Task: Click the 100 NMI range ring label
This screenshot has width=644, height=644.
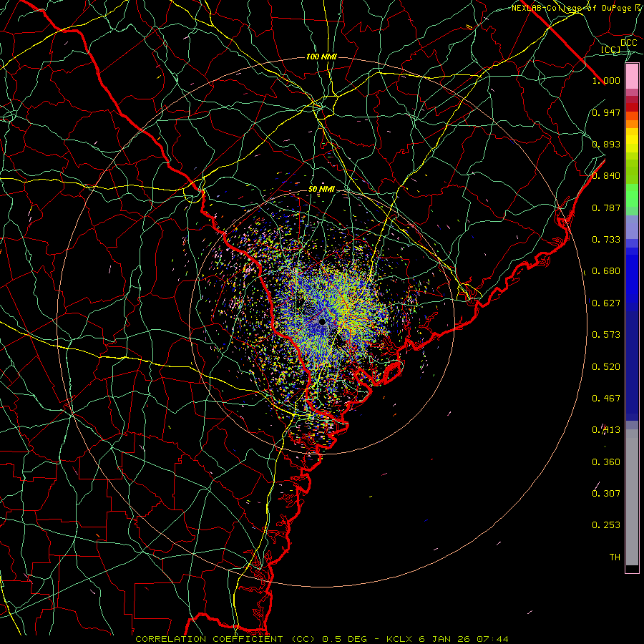Action: (321, 57)
